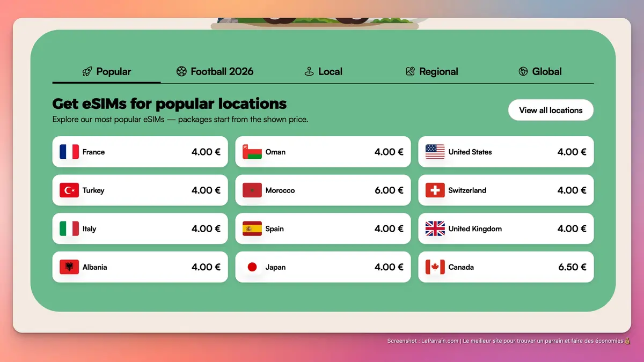
Task: Click the United States flag icon
Action: [435, 152]
